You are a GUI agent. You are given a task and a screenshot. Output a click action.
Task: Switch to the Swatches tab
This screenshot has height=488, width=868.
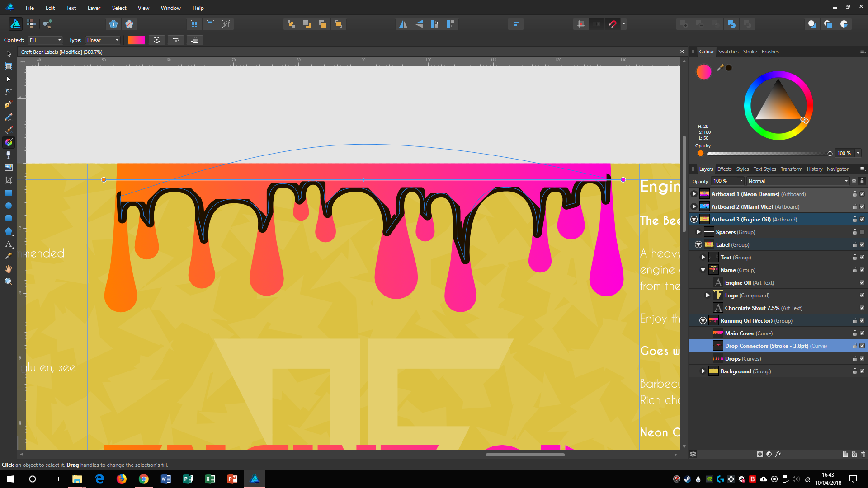click(728, 52)
